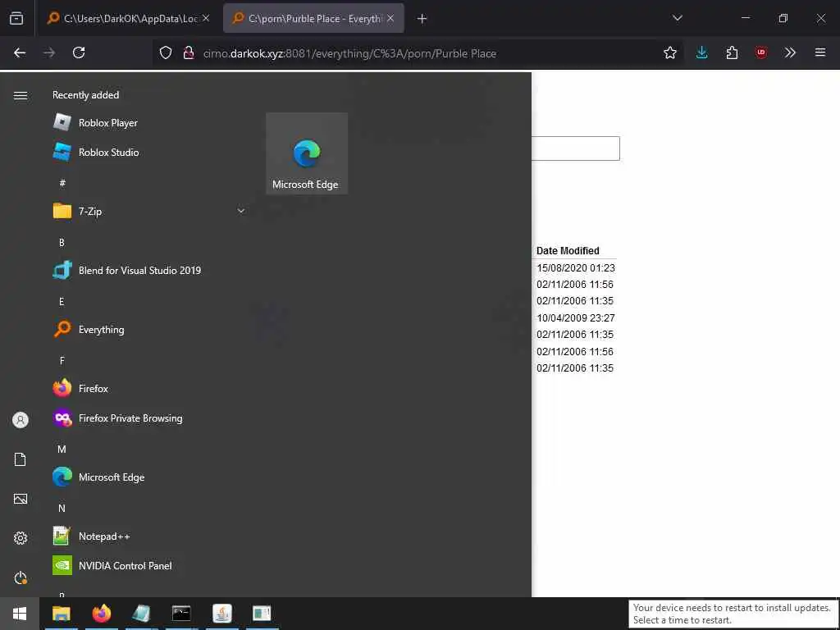The image size is (840, 630).
Task: Open the Java app taskbar icon
Action: point(221,614)
